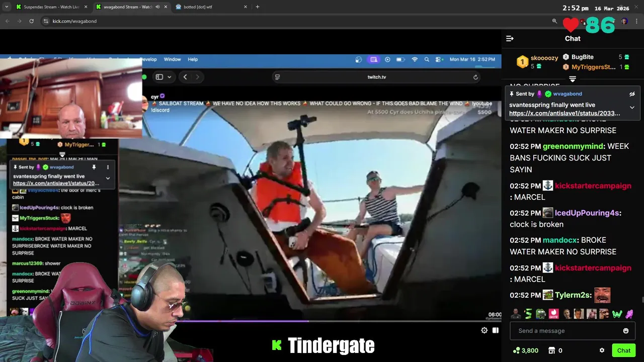Viewport: 644px width, 362px height.
Task: Open stream player settings gear
Action: [484, 330]
